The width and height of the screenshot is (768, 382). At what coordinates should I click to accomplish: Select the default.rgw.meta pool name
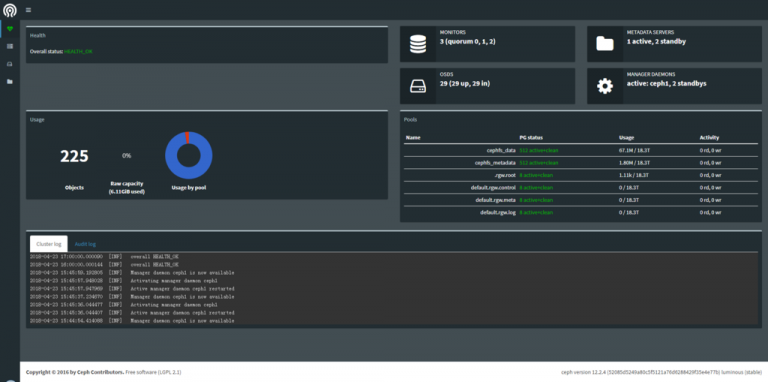click(496, 200)
